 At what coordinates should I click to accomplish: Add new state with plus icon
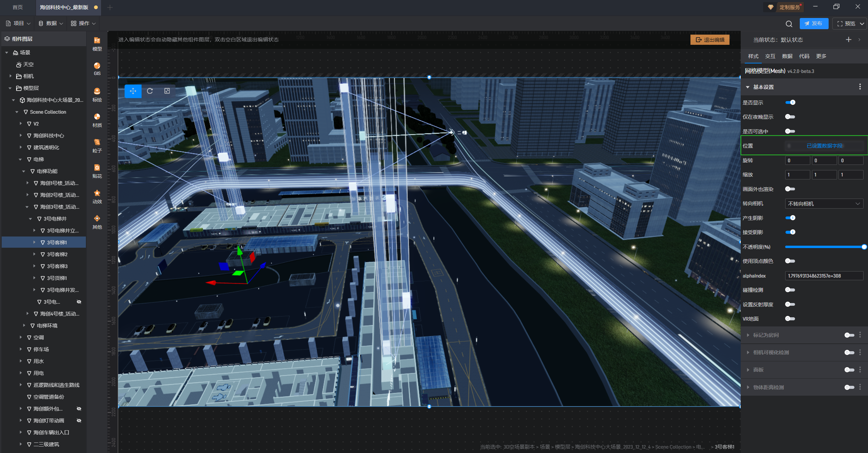pyautogui.click(x=848, y=40)
